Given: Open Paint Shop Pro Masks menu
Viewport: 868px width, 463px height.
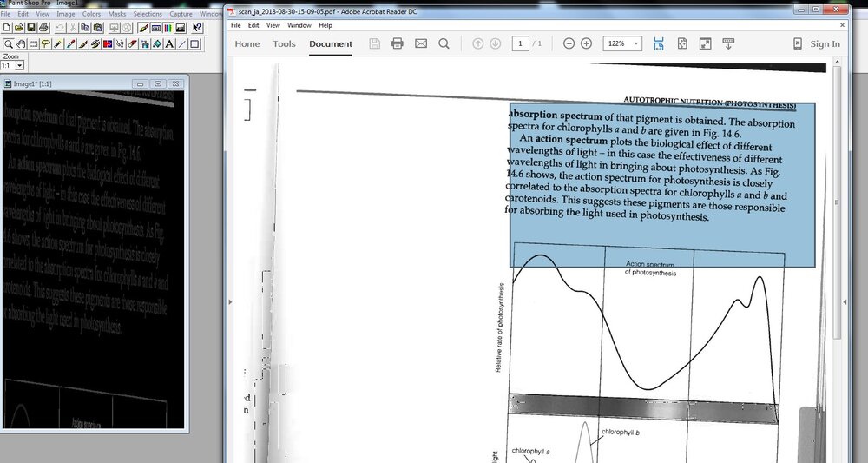Looking at the screenshot, I should pos(117,14).
